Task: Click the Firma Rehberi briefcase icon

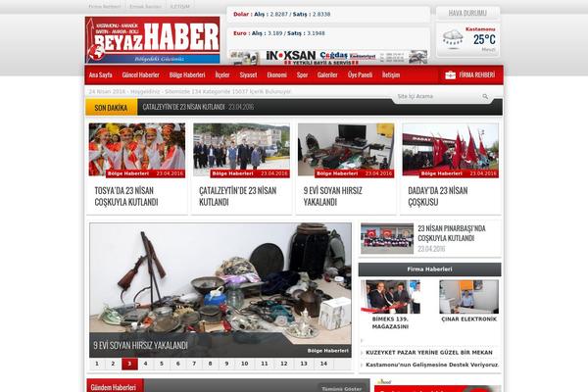Action: 450,74
